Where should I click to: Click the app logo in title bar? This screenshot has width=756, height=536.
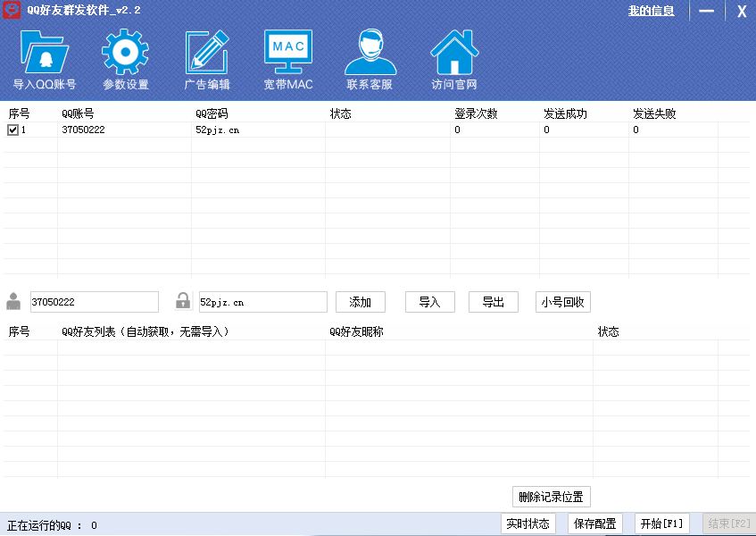[x=12, y=11]
